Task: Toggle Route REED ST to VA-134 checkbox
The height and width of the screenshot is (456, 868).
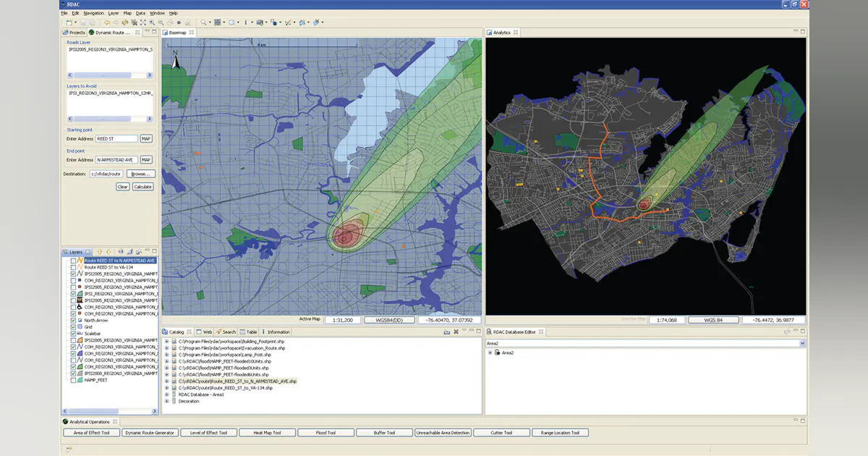Action: (x=73, y=268)
